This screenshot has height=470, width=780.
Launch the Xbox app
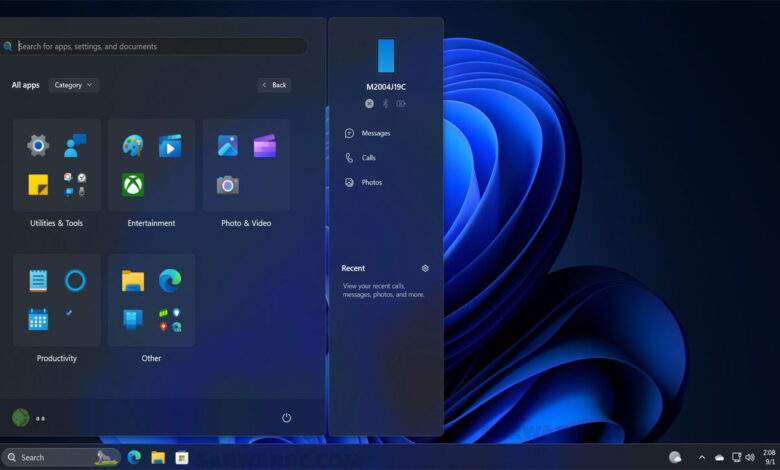133,185
